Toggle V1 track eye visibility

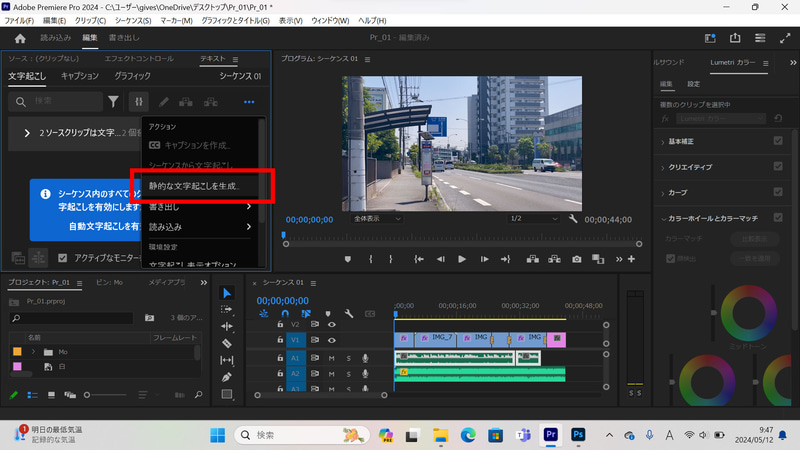pyautogui.click(x=332, y=341)
